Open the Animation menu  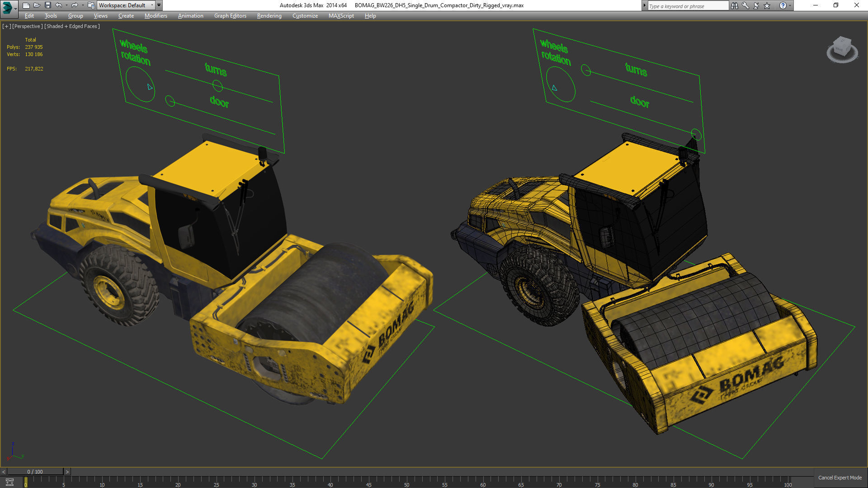[190, 16]
